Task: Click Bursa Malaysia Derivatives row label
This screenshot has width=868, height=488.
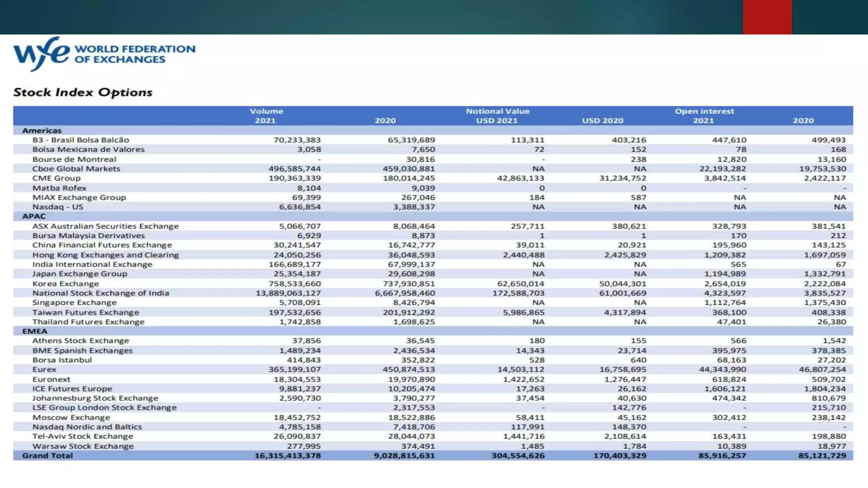Action: 88,236
